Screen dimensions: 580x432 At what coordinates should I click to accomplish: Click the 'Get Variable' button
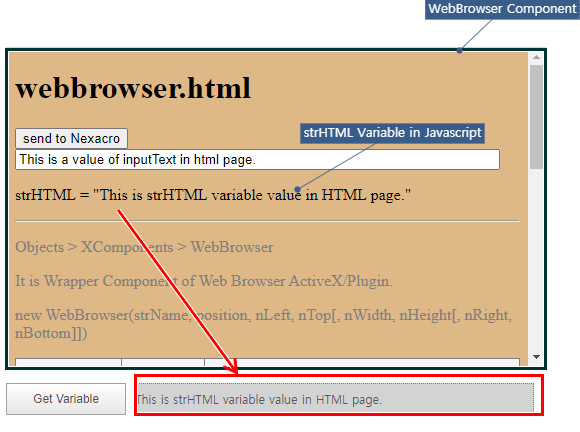pos(66,399)
